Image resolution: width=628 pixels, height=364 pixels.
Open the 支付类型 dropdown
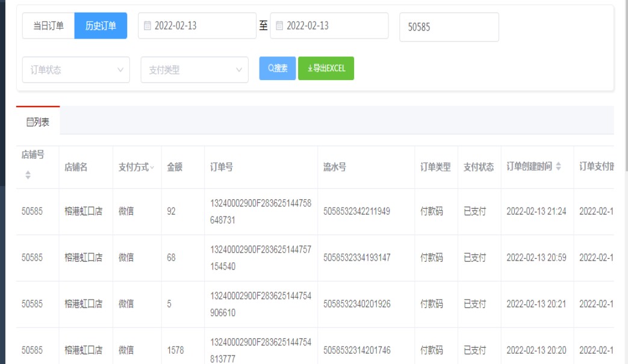pos(194,70)
